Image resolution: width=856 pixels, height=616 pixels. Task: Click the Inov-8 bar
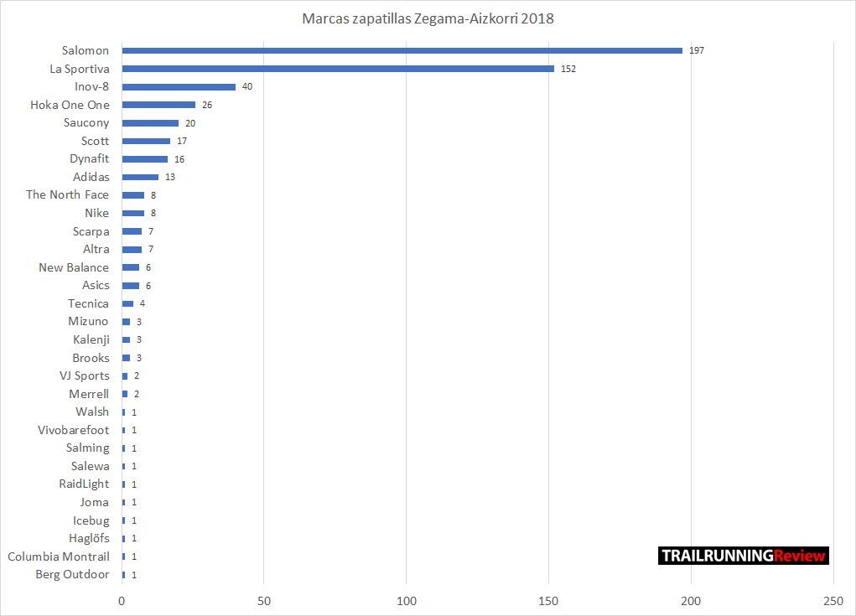179,87
